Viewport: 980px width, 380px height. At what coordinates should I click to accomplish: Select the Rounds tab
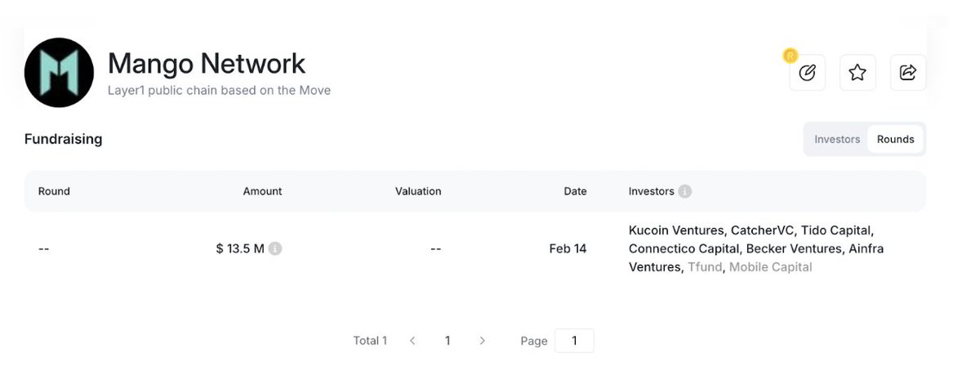pyautogui.click(x=895, y=139)
